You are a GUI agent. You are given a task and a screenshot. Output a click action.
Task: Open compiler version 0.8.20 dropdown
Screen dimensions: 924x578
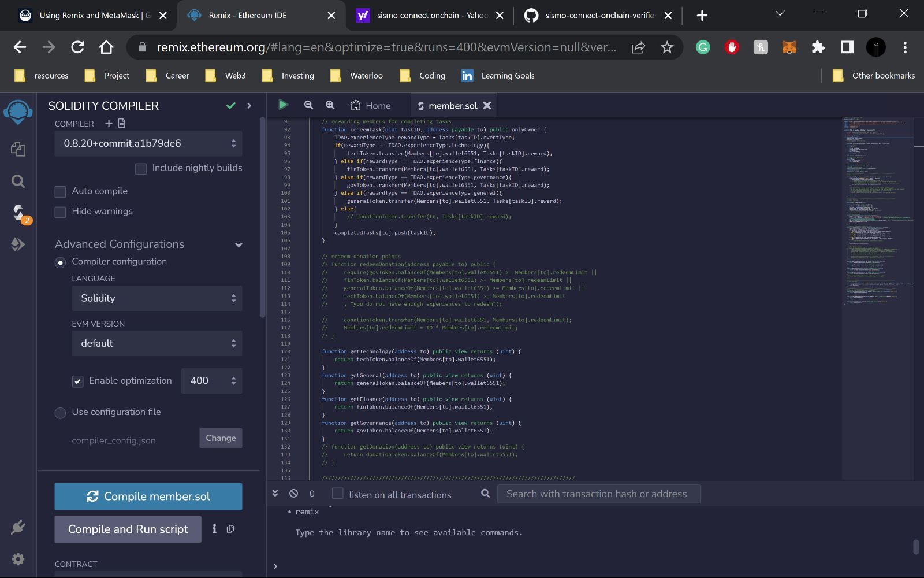148,143
